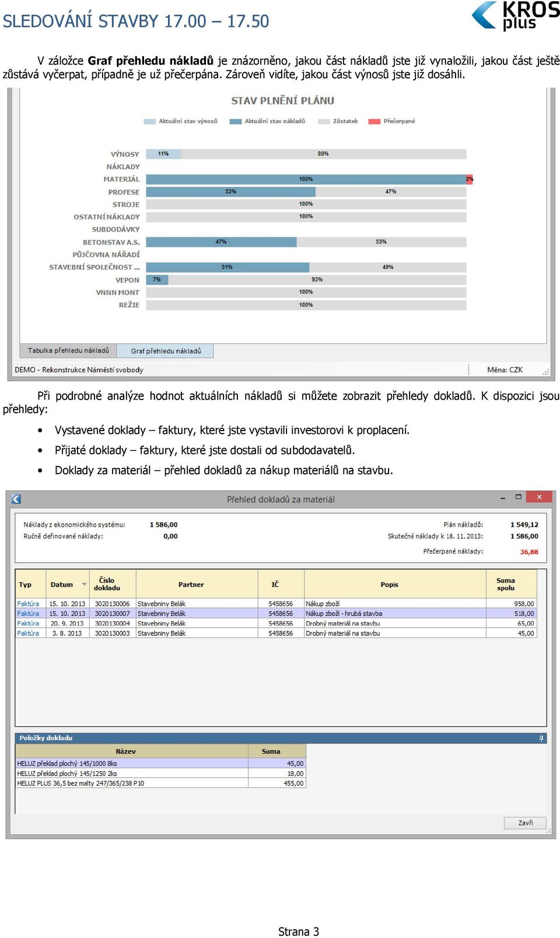Image resolution: width=560 pixels, height=938 pixels.
Task: Click the red Přečerpané náklady value 36,88
Action: coord(529,552)
